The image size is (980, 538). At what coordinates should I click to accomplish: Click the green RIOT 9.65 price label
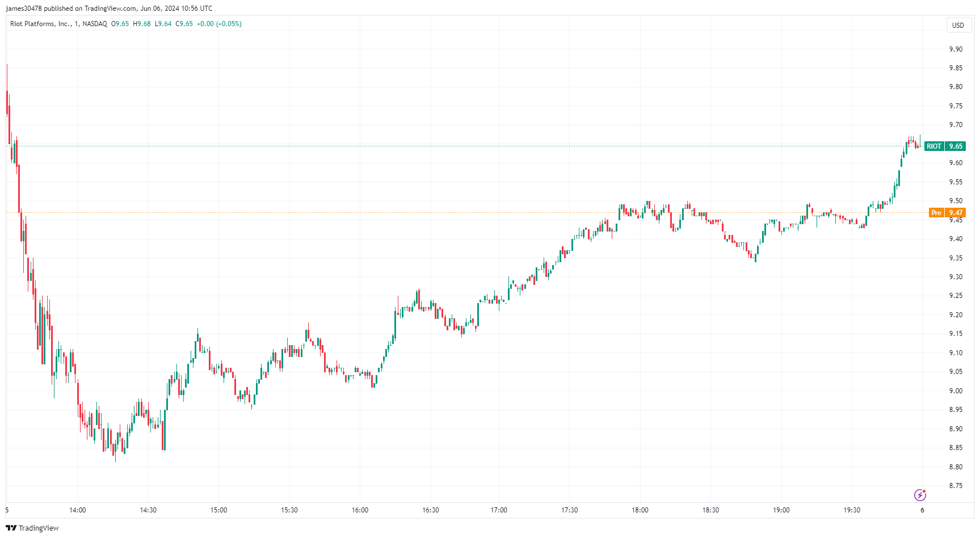pos(945,146)
